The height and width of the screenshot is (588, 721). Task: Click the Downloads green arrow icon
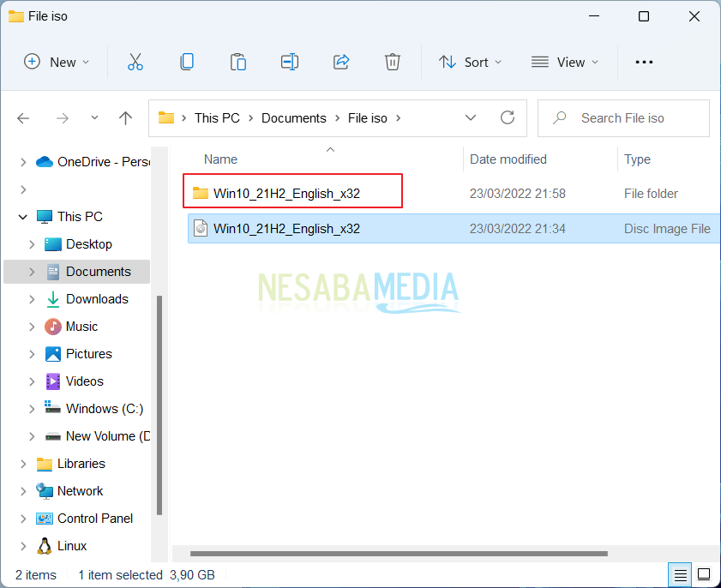pos(53,299)
